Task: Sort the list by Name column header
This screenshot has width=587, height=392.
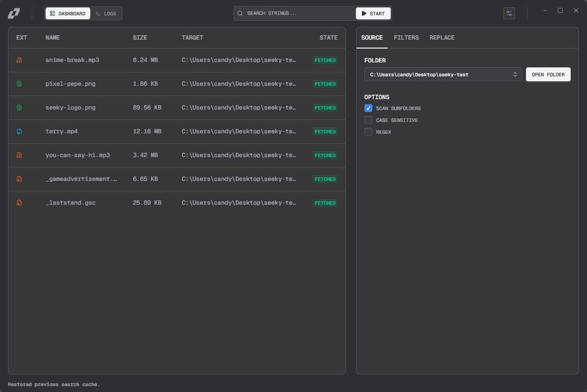Action: [53, 38]
